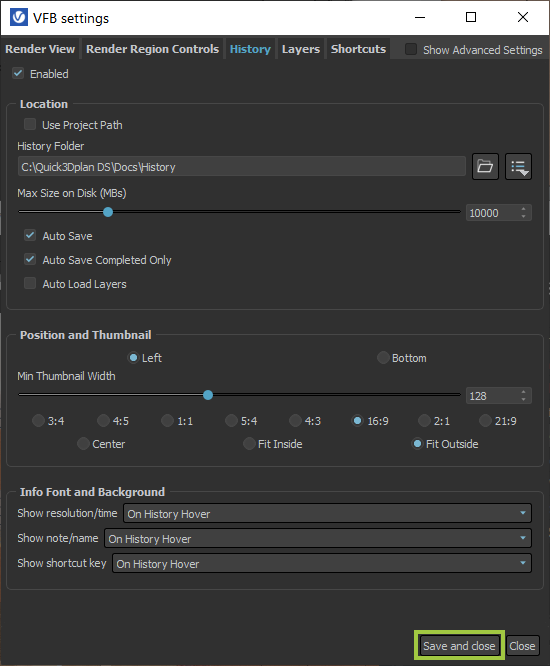Open the Show resolution/time dropdown

pos(327,513)
